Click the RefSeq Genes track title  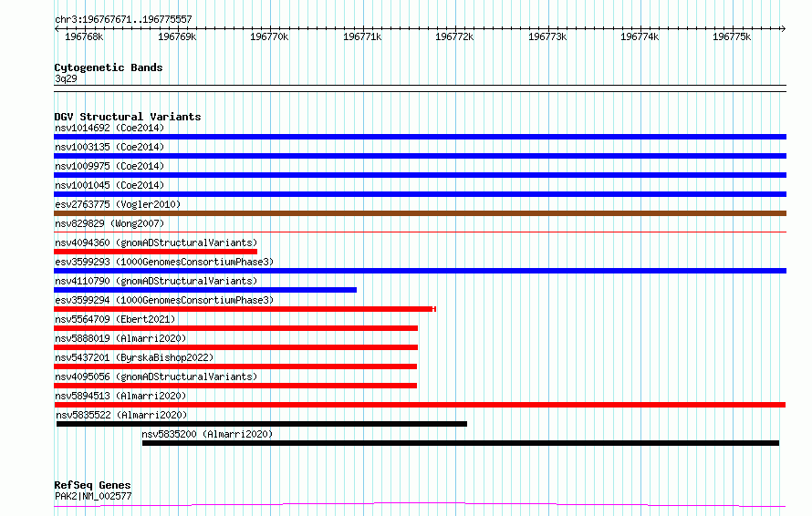tap(92, 486)
